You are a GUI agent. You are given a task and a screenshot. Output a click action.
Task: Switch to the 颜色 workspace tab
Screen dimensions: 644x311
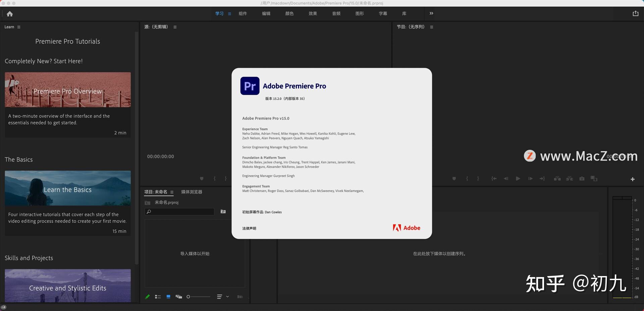[289, 13]
